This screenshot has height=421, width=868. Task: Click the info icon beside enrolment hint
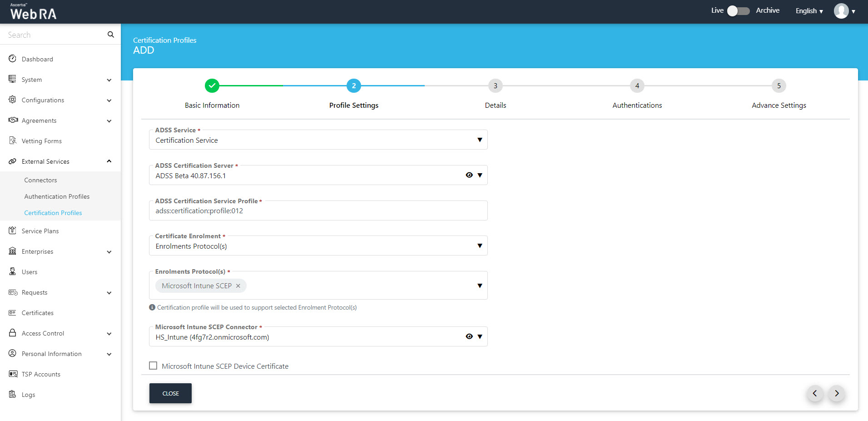152,307
